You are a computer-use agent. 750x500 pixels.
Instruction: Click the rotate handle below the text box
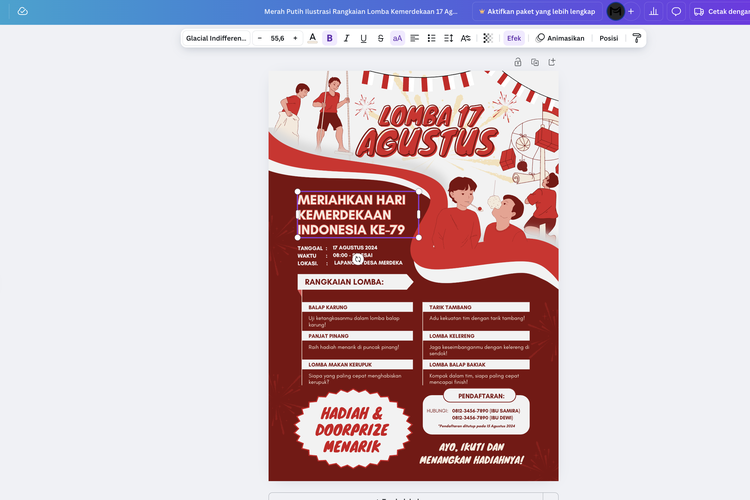[x=358, y=259]
